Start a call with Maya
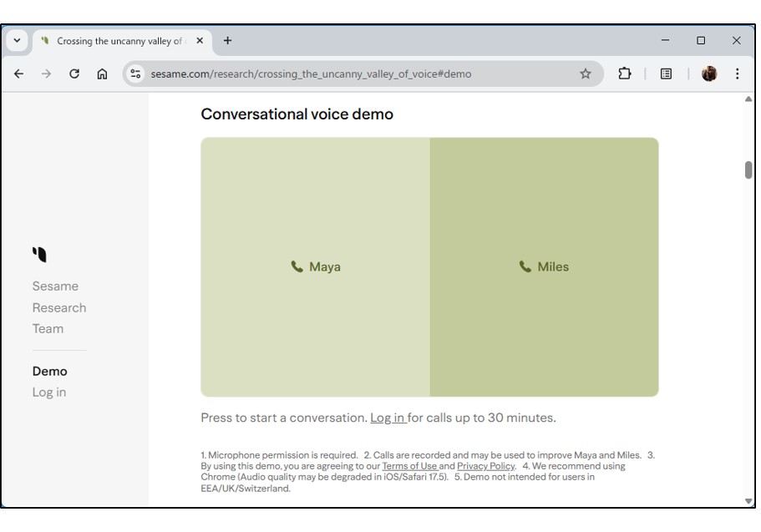The width and height of the screenshot is (761, 532). pos(316,267)
